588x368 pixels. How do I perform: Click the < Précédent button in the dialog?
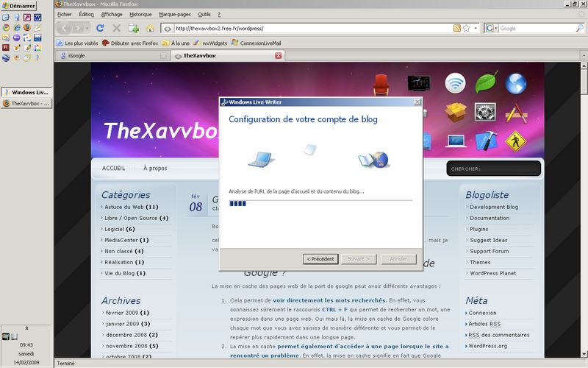pos(320,259)
